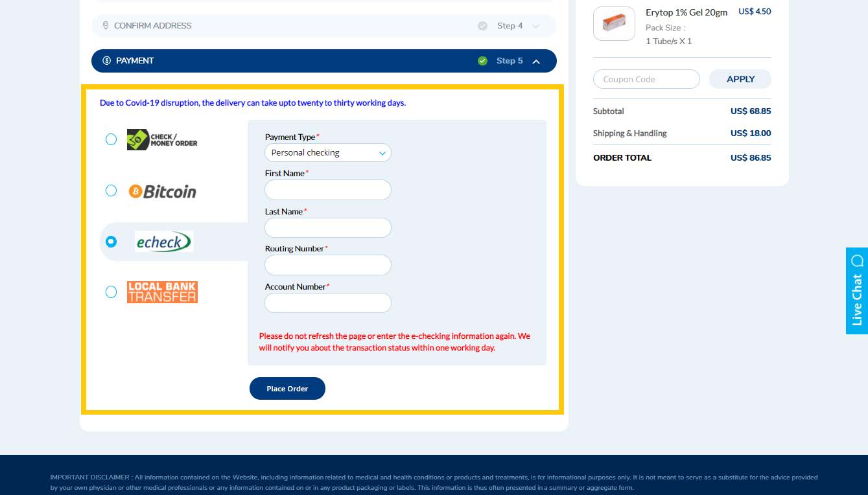The height and width of the screenshot is (495, 868).
Task: Click the Subtotal US$ 68.85 amount
Action: [x=751, y=111]
